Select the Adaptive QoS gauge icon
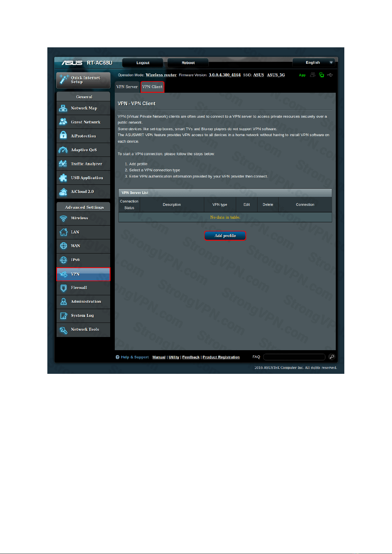The width and height of the screenshot is (392, 554). (63, 150)
